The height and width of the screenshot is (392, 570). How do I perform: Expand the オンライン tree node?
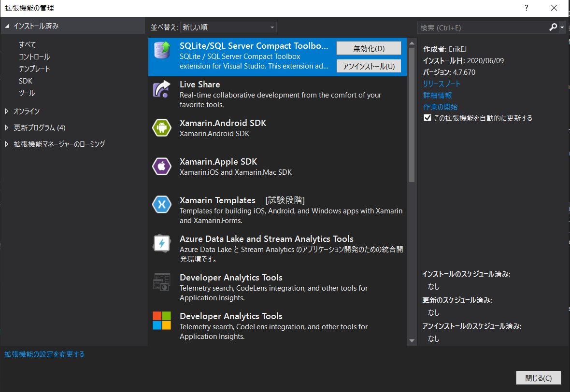(7, 111)
